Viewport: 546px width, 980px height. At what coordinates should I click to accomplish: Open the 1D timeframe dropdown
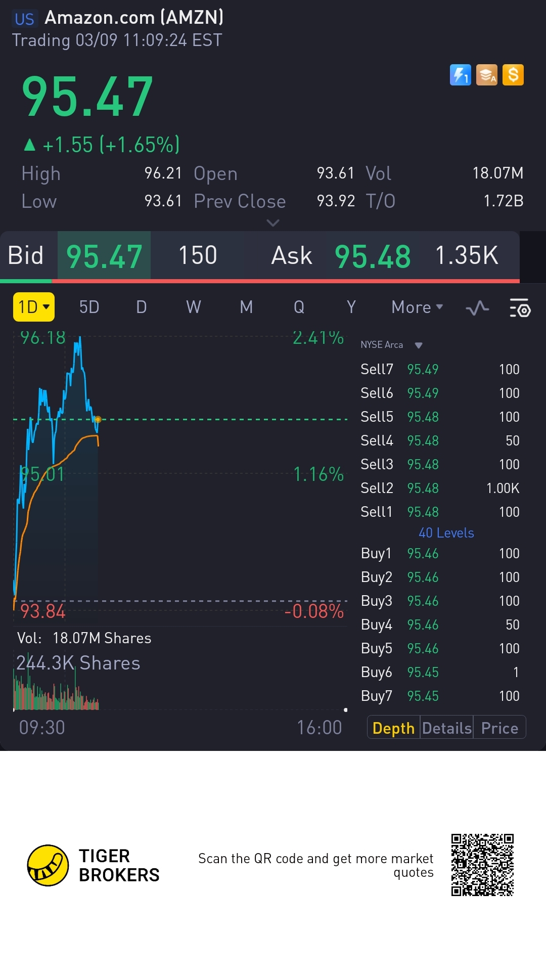tap(33, 307)
